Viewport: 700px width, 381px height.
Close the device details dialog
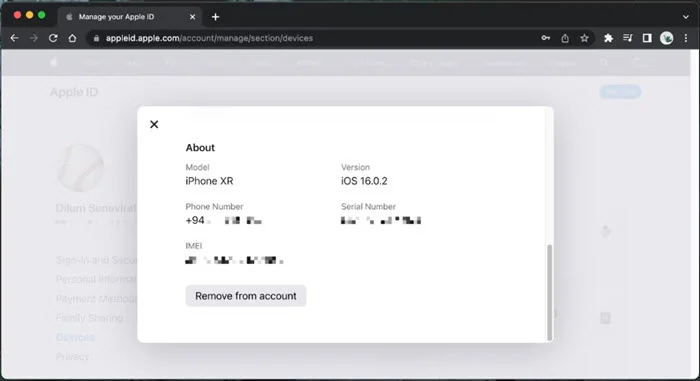[154, 124]
